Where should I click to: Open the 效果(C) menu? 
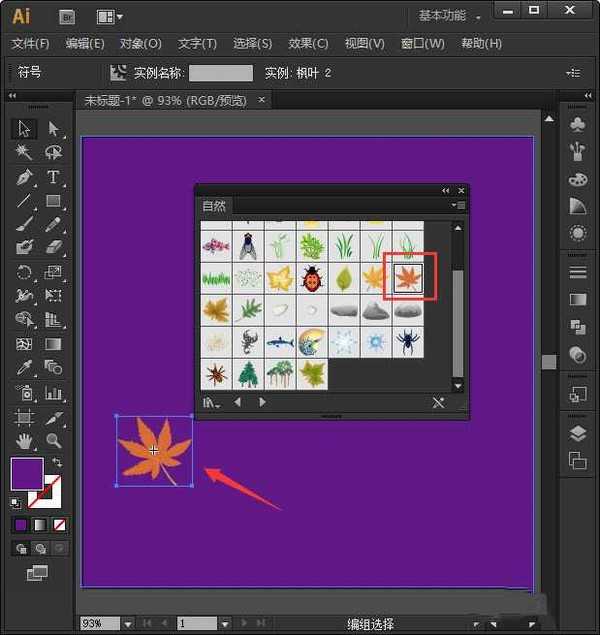307,44
